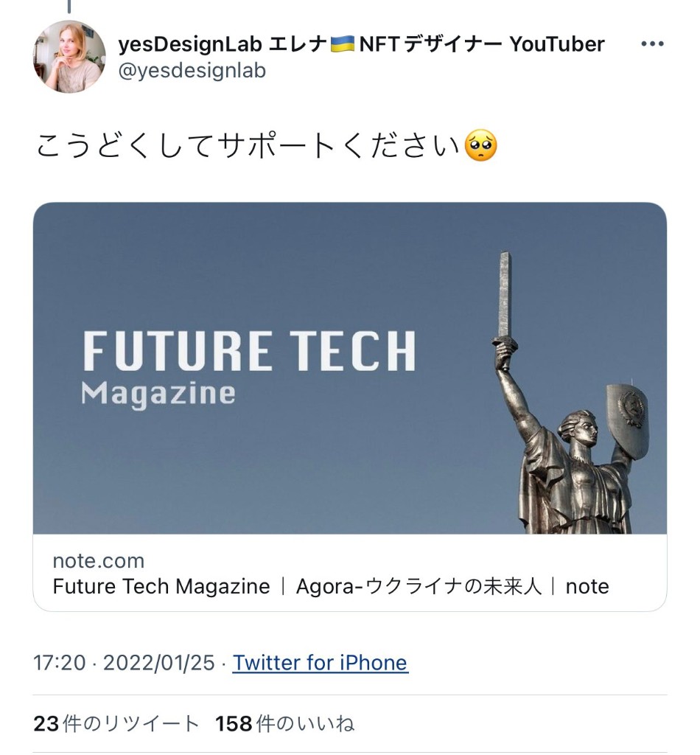Open the three-dot more options menu
This screenshot has height=755, width=700.
(x=652, y=44)
